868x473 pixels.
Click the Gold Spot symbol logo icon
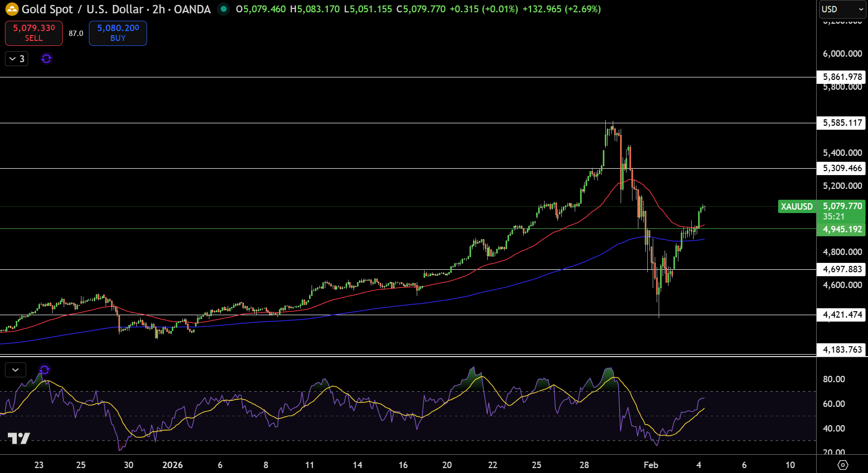12,9
